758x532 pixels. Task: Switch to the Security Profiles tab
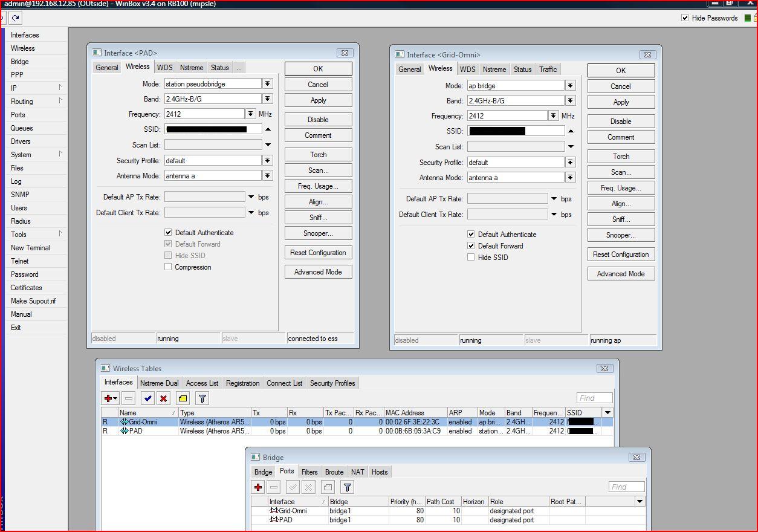332,383
